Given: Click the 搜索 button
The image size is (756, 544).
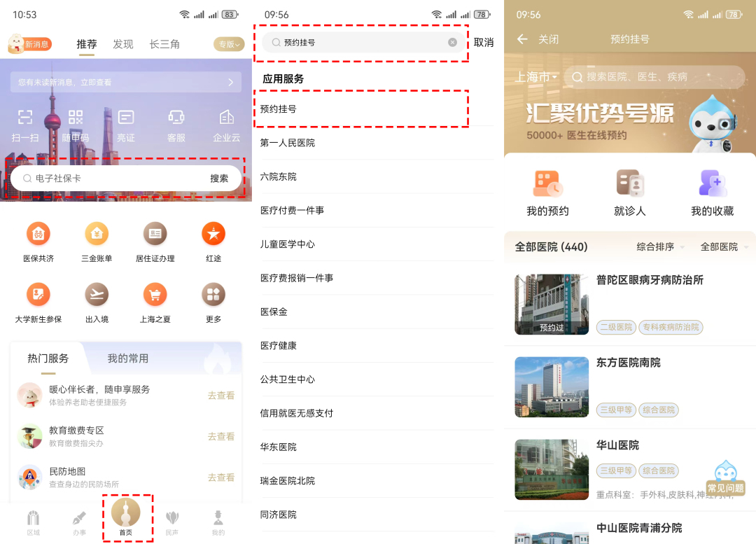Looking at the screenshot, I should pyautogui.click(x=219, y=179).
